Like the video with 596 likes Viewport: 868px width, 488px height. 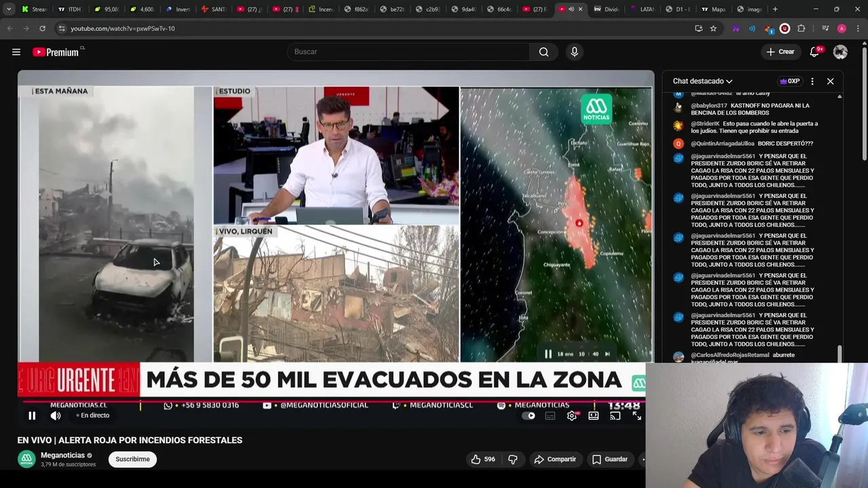pyautogui.click(x=483, y=459)
